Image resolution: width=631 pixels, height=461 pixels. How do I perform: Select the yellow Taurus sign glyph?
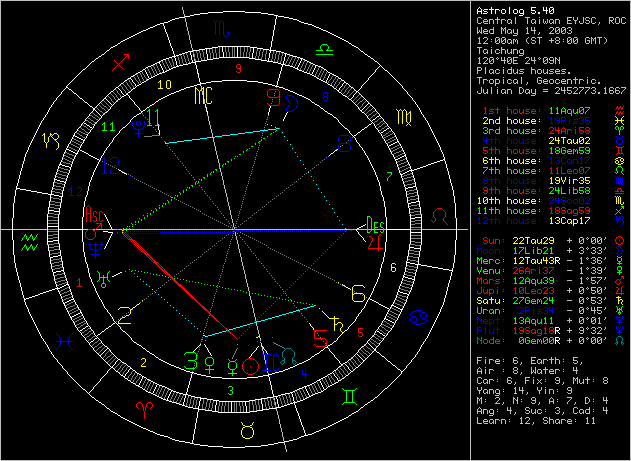[x=244, y=431]
